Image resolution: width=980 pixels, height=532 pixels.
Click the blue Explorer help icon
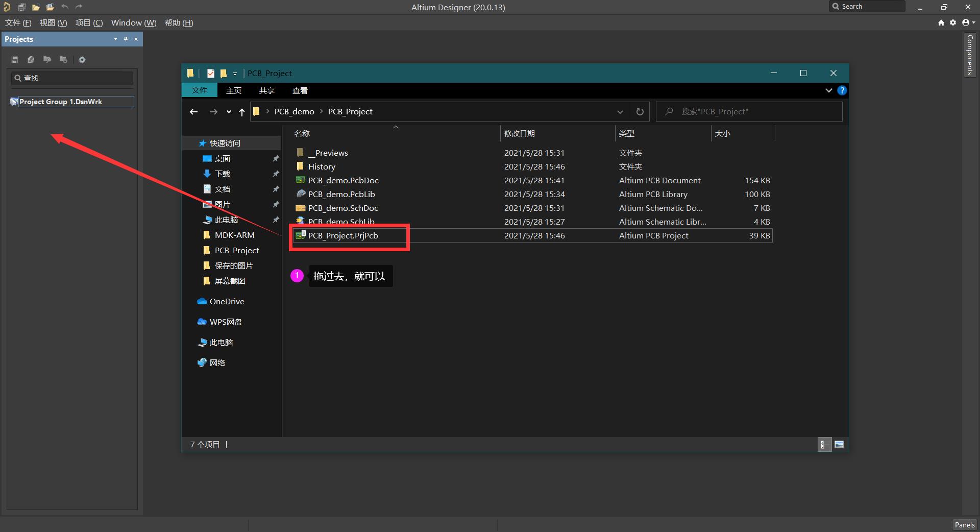tap(842, 90)
